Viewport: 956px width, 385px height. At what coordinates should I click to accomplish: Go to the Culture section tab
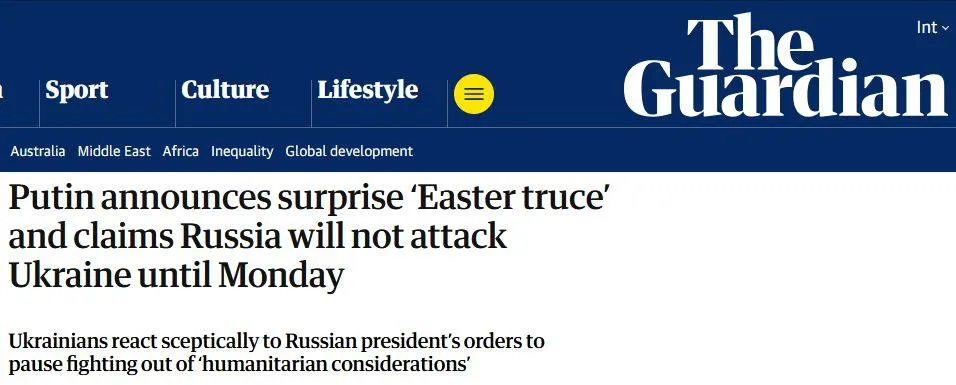225,90
